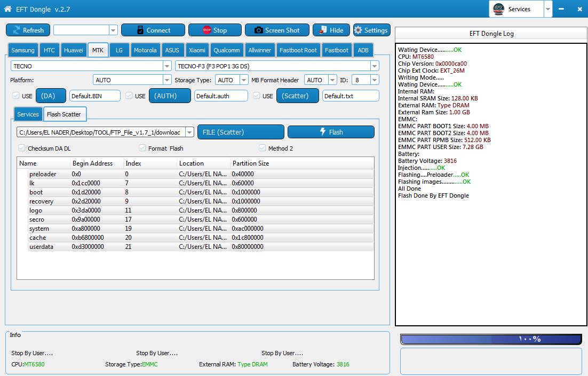Switch to the Xiaomi tab

point(197,50)
